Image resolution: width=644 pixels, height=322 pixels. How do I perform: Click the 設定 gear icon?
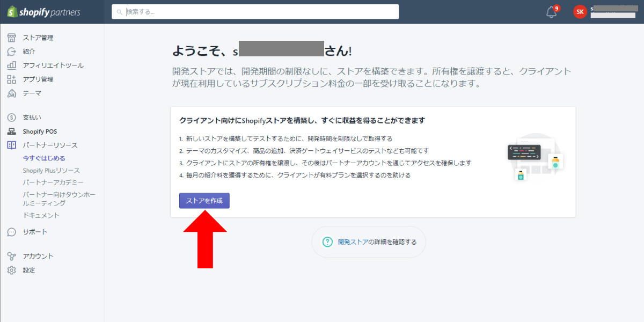tap(12, 270)
